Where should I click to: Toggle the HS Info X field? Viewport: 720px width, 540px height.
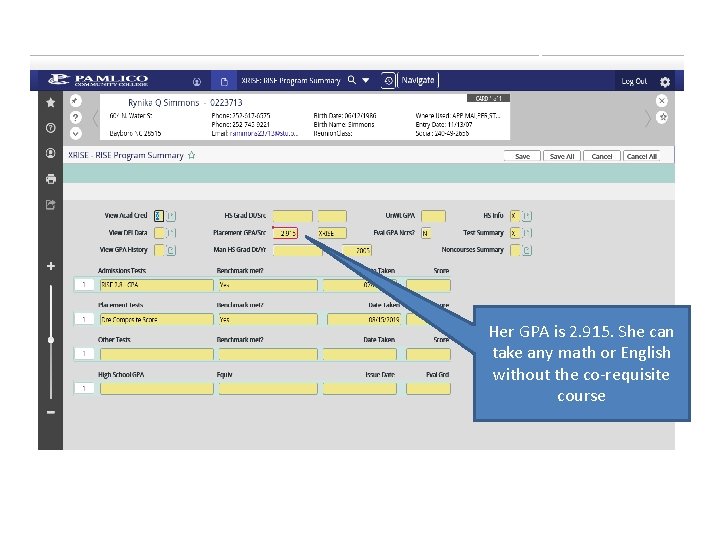pyautogui.click(x=514, y=215)
